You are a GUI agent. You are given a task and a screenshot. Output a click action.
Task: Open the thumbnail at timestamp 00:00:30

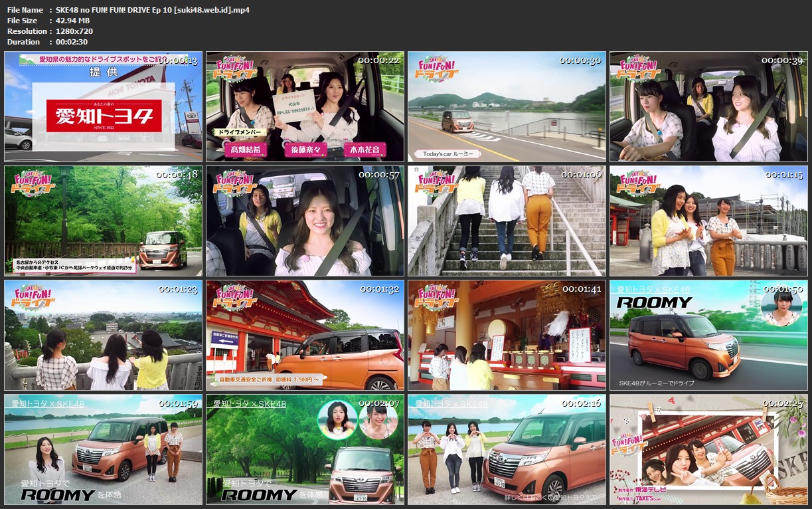tap(507, 106)
